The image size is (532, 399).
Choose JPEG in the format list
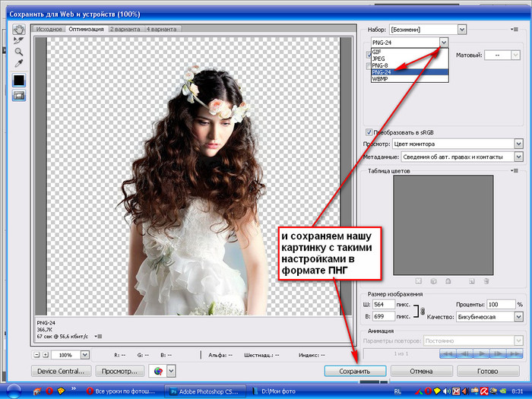(410, 59)
